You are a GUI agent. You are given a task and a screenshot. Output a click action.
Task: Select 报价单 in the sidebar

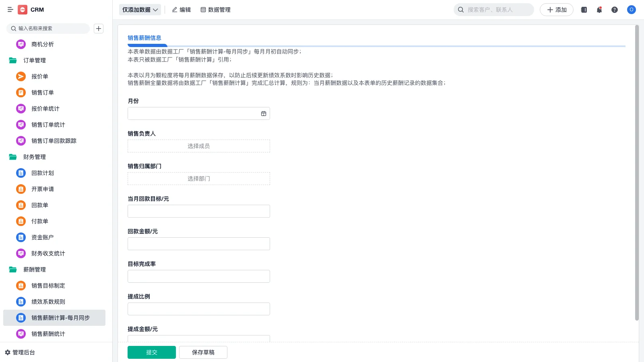click(x=40, y=76)
